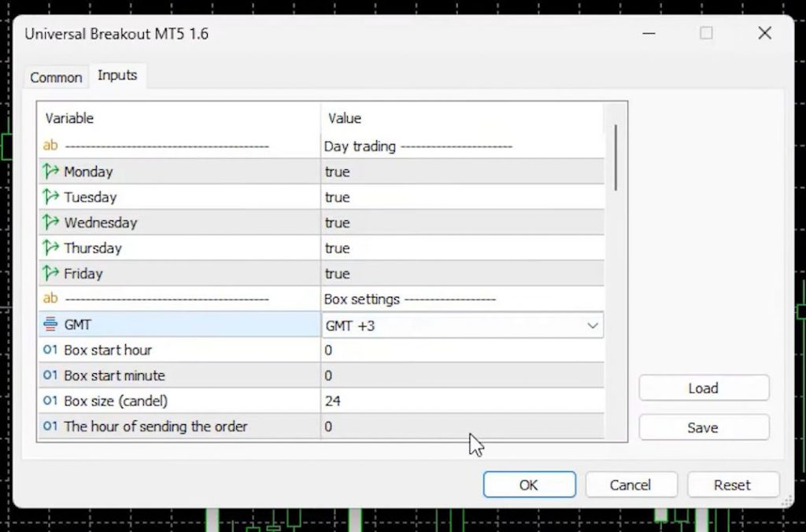Image resolution: width=806 pixels, height=532 pixels.
Task: Click the ab string icon for Day trading
Action: [50, 146]
